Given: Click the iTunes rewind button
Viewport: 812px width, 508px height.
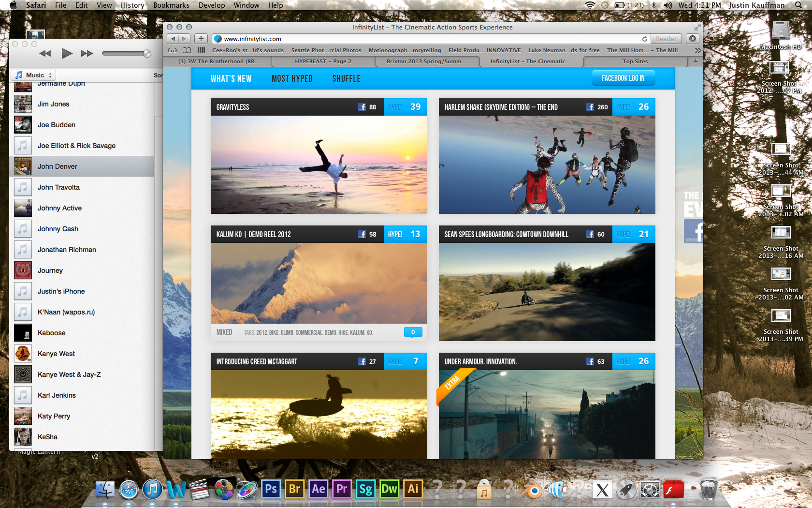Looking at the screenshot, I should (45, 53).
